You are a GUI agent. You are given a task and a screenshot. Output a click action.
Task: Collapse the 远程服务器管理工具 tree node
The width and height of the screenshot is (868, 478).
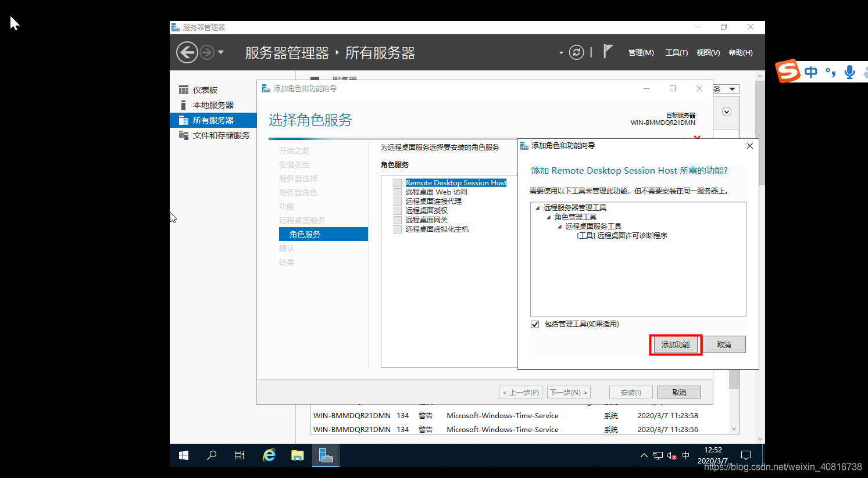point(538,208)
